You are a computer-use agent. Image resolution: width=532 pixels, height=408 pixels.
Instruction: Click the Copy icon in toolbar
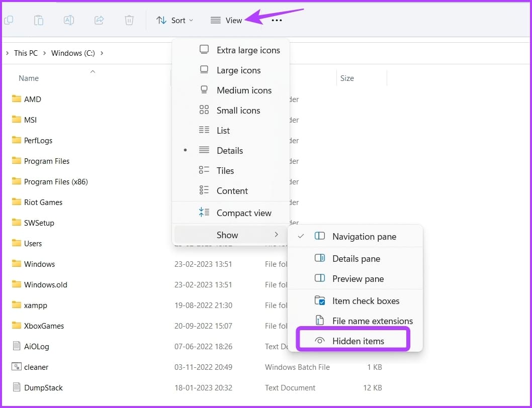tap(9, 20)
